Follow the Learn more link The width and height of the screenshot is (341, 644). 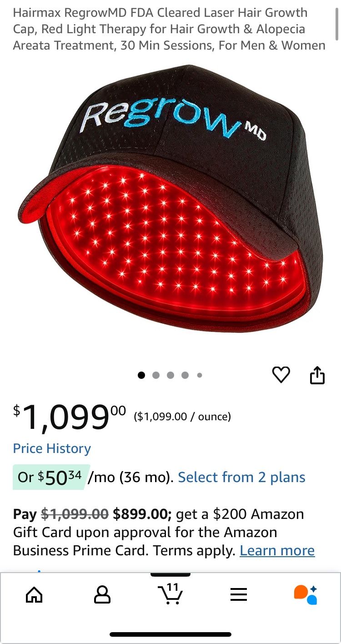277,550
